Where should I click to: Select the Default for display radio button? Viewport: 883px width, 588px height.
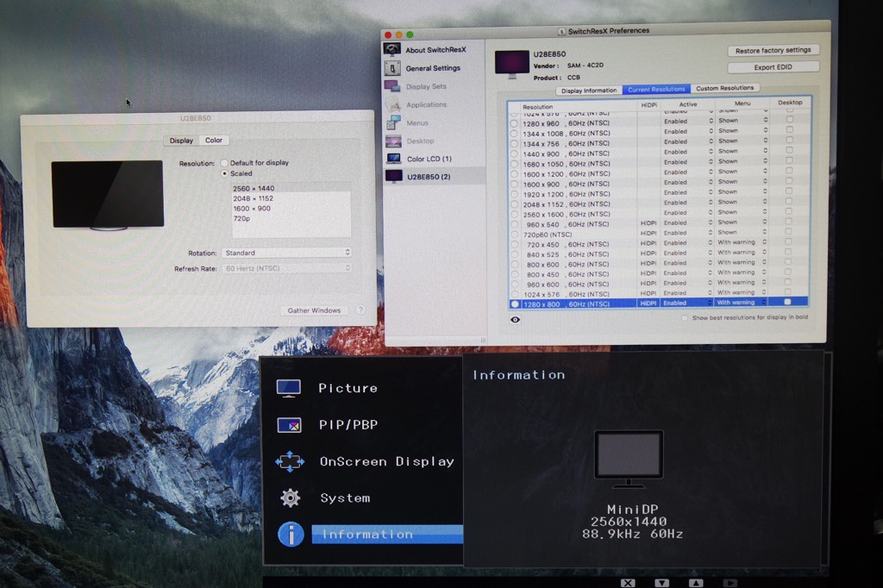(x=224, y=163)
